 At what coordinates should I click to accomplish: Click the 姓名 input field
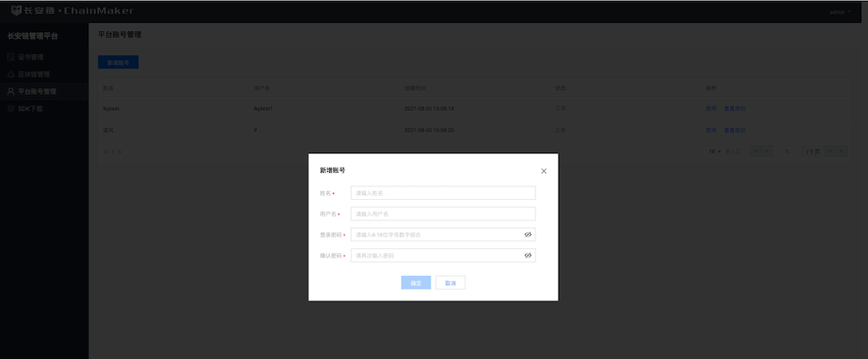point(442,193)
